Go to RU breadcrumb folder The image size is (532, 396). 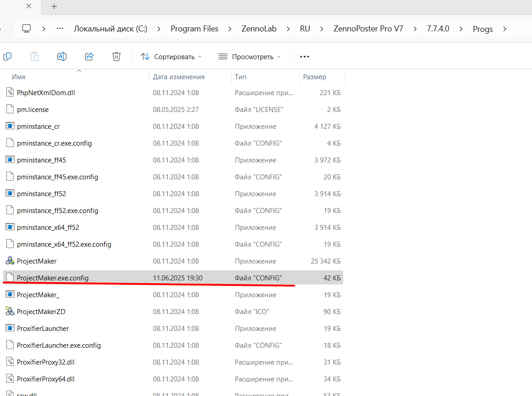click(x=305, y=29)
